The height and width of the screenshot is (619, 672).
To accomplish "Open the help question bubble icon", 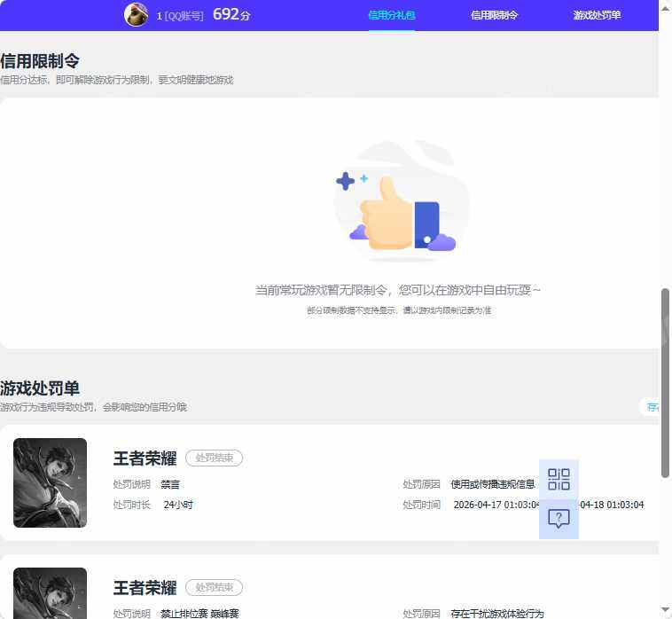I will [x=559, y=519].
